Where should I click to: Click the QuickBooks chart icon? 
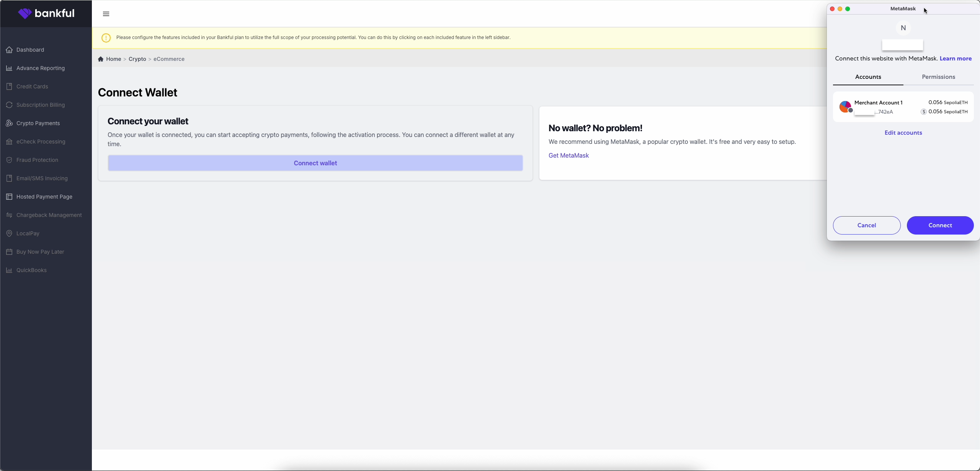pos(9,270)
